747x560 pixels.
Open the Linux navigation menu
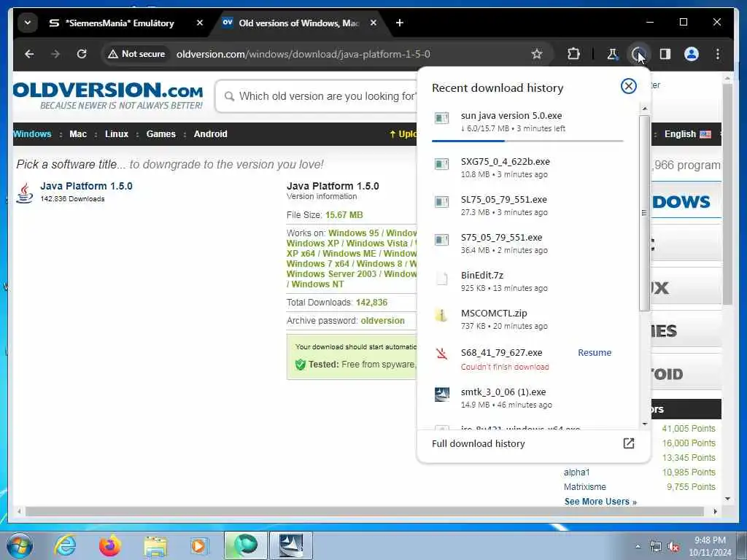pyautogui.click(x=117, y=134)
